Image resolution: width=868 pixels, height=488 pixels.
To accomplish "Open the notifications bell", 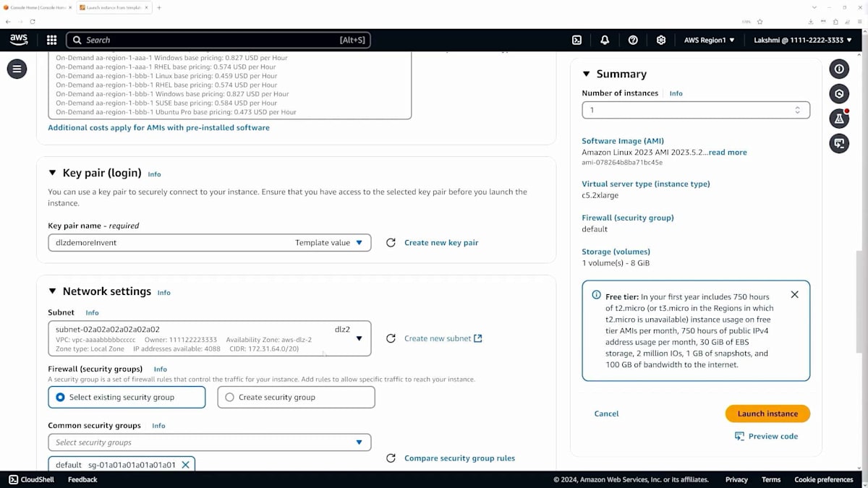I will pos(605,40).
